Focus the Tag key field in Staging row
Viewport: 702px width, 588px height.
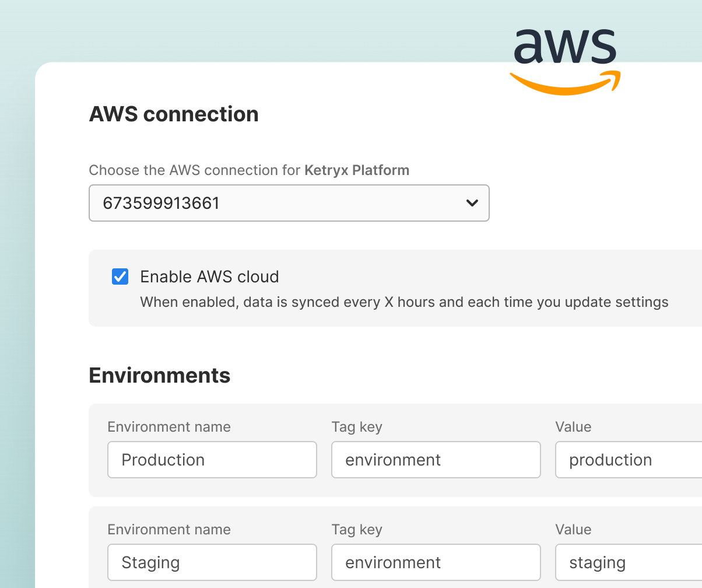point(436,562)
